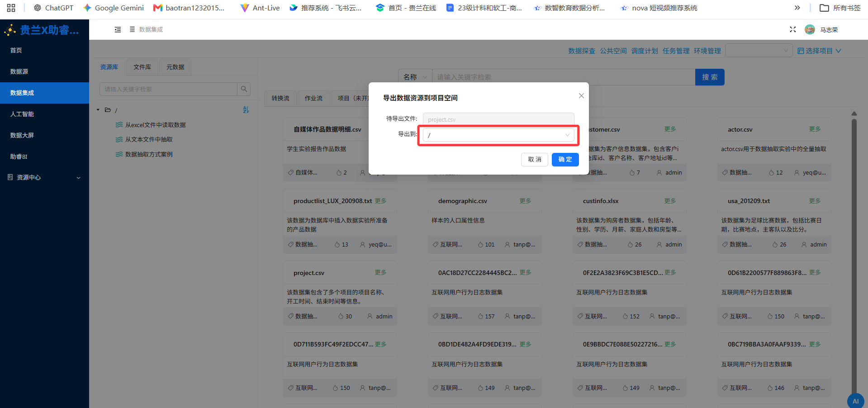Open 数据源 in sidebar
868x408 pixels.
point(44,71)
